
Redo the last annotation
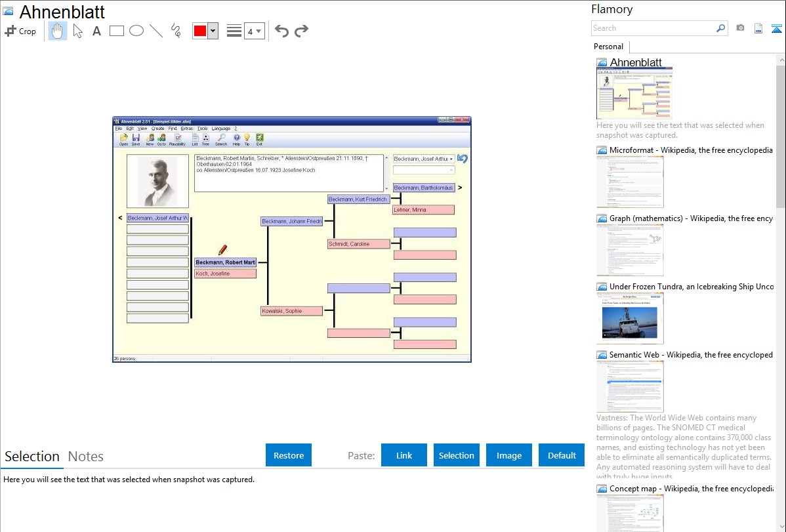click(301, 31)
